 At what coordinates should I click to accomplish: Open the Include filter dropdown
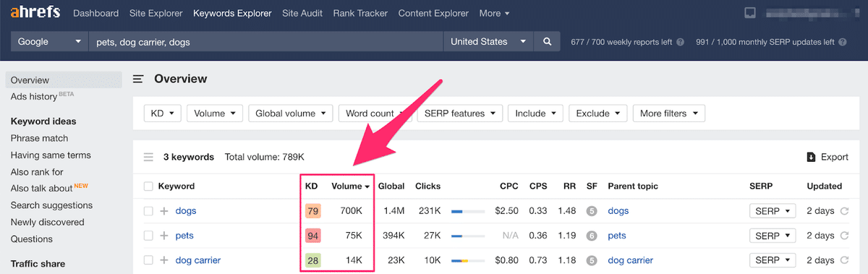pos(535,114)
